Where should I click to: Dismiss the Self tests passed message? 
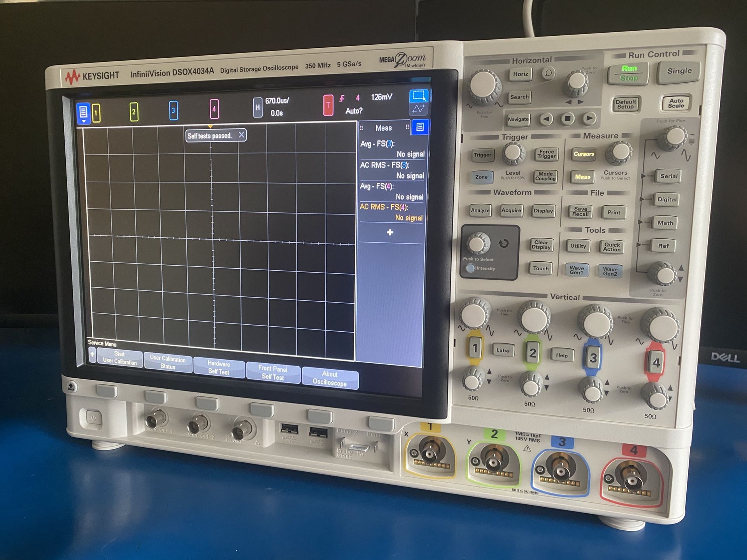point(242,135)
